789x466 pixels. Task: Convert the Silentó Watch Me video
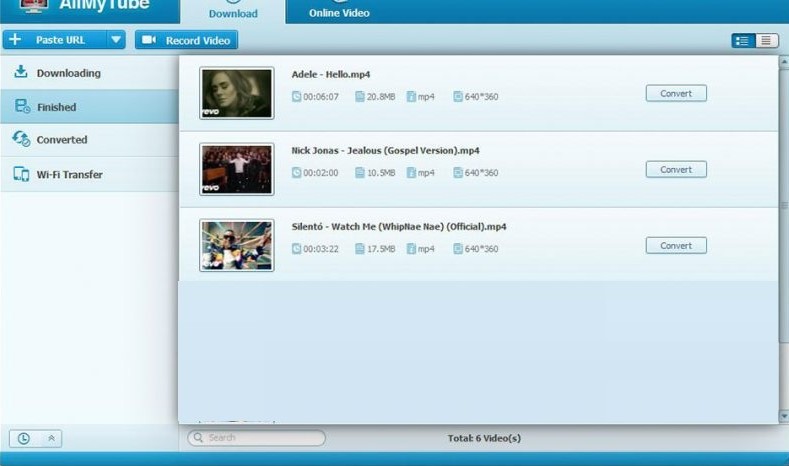coord(676,246)
